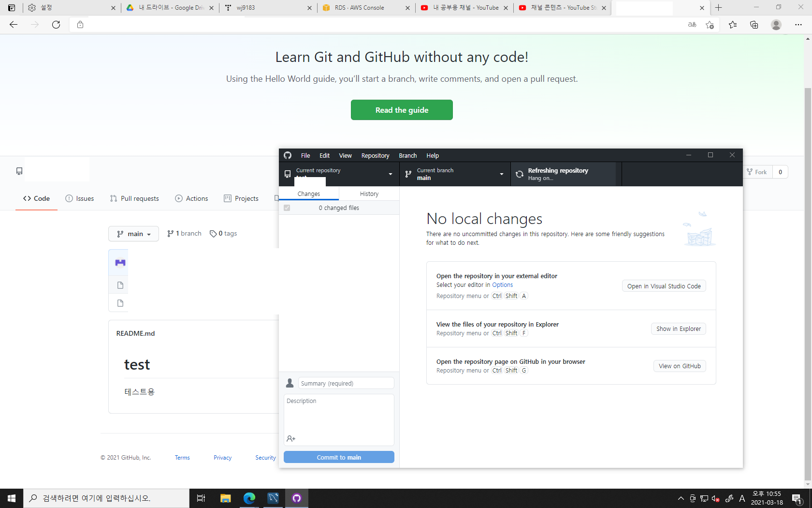Image resolution: width=812 pixels, height=508 pixels.
Task: Open Windows Start menu
Action: coord(12,498)
